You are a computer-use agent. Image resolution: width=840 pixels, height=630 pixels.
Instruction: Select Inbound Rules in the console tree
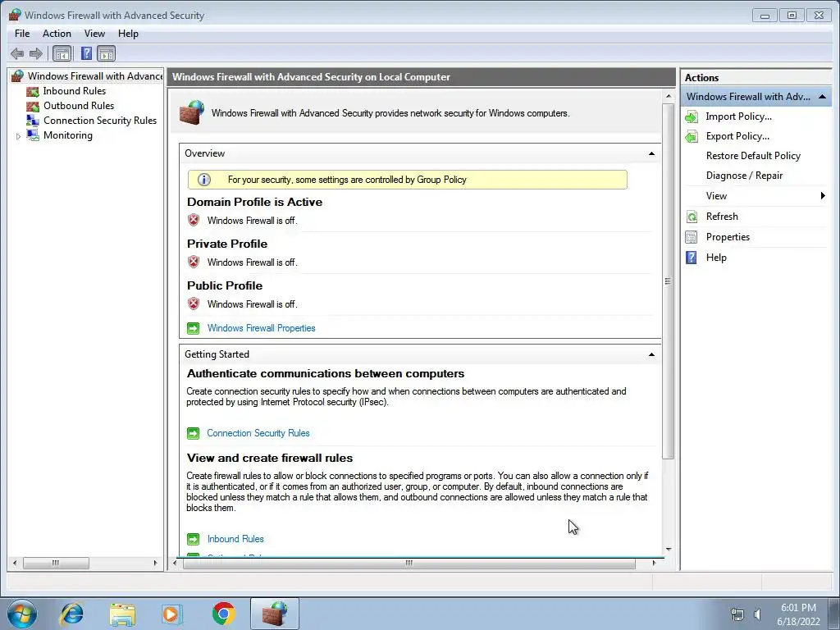(75, 91)
